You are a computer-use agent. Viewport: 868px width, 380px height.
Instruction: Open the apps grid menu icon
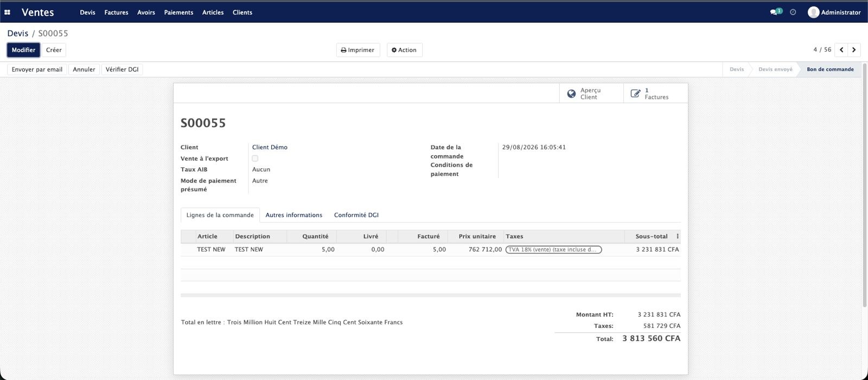7,12
